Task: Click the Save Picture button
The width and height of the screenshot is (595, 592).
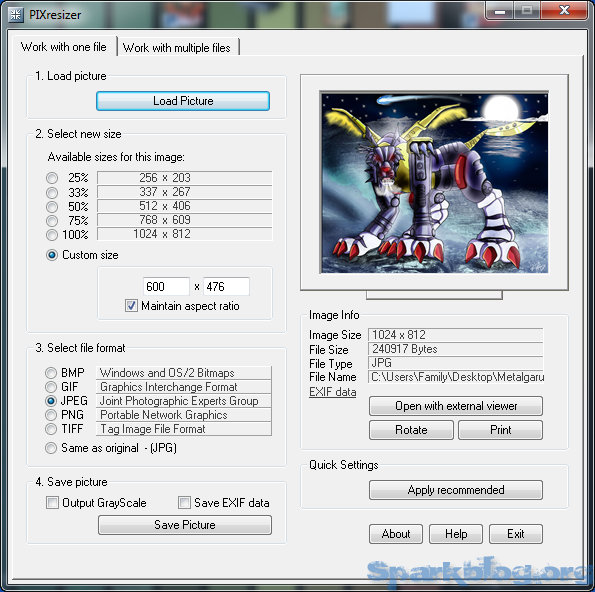Action: point(185,525)
